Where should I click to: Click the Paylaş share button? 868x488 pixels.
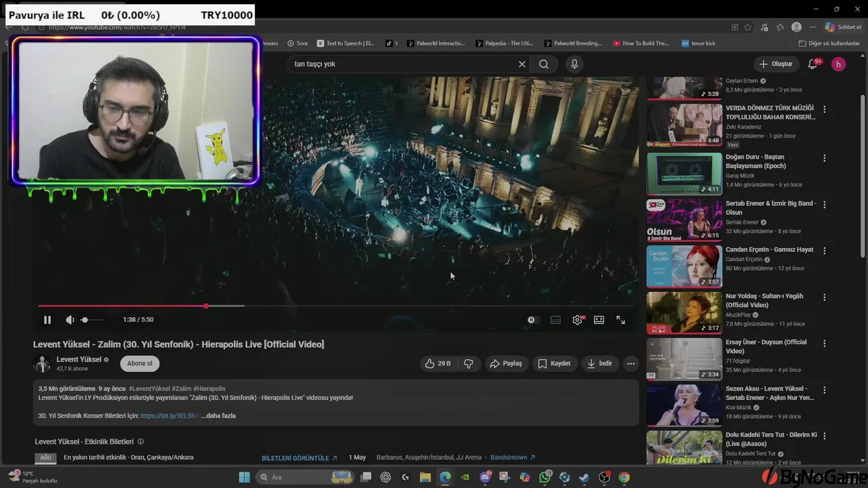click(x=506, y=363)
